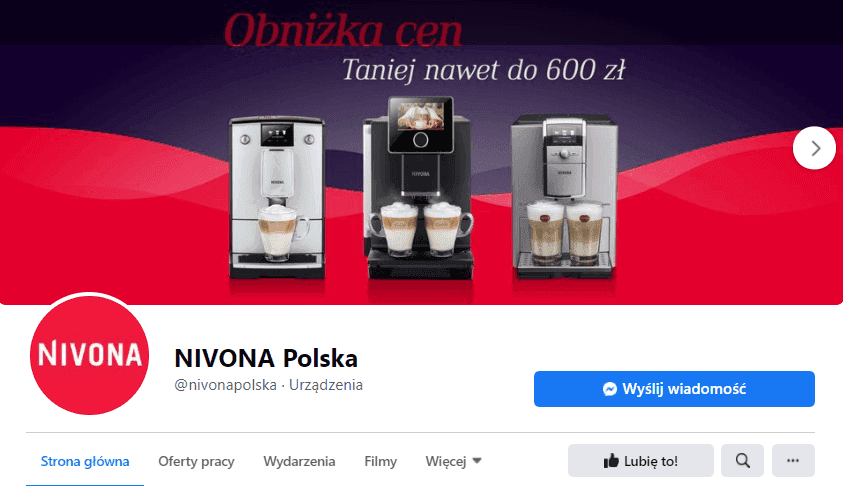Click the white coffee machine in cover

[277, 198]
